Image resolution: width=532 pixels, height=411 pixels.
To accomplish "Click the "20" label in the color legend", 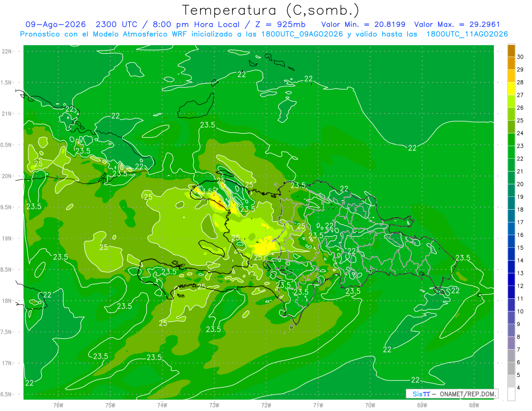I will (520, 184).
